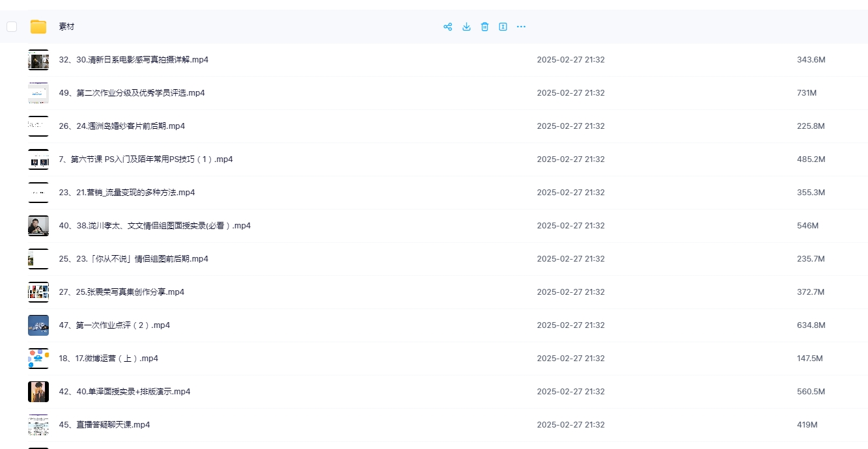This screenshot has height=449, width=868.
Task: Download the 素材 folder
Action: (466, 27)
